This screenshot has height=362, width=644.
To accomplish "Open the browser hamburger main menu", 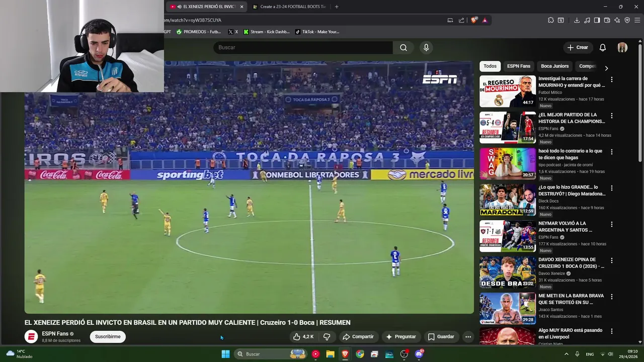I will click(637, 20).
